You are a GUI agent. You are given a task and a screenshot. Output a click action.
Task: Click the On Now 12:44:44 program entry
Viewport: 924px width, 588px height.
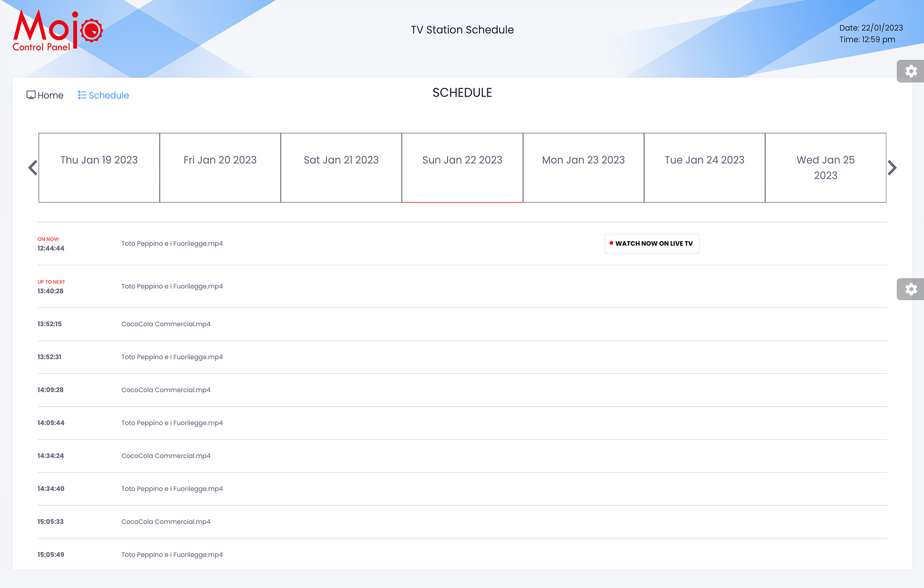click(172, 244)
